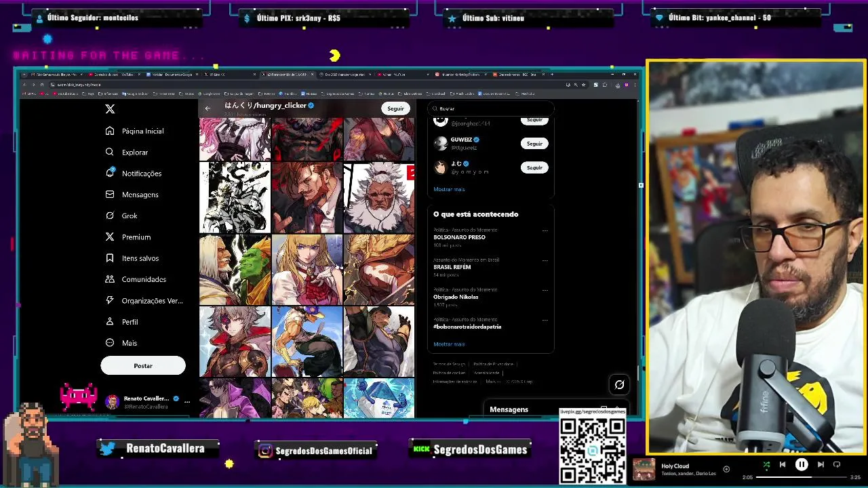Open the eyepatch silver-haired character artwork
Screen dimensions: 868x488
pyautogui.click(x=235, y=342)
